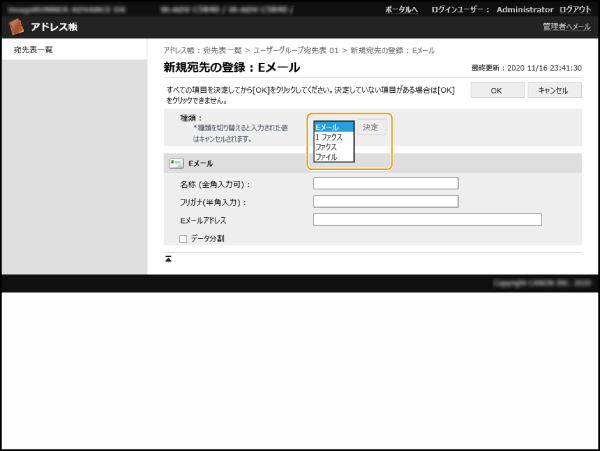
Task: Click アドレス帳 breadcrumb link
Action: [177, 49]
